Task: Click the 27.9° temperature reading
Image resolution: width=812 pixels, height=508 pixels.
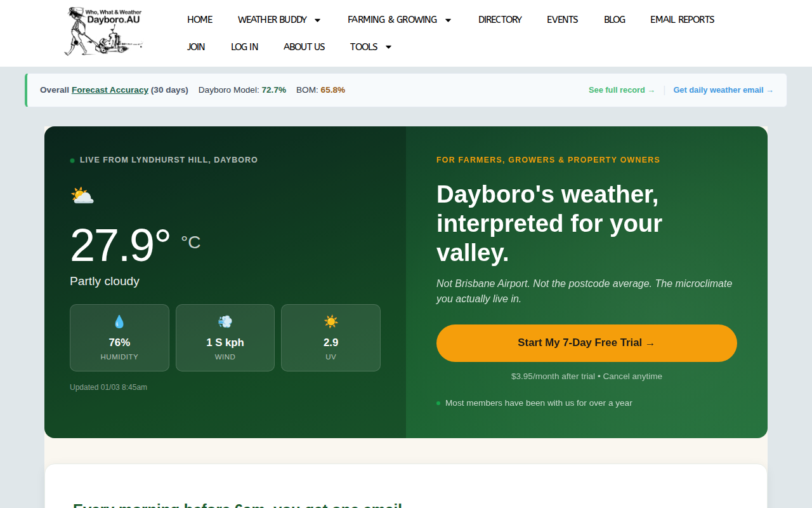Action: 121,246
